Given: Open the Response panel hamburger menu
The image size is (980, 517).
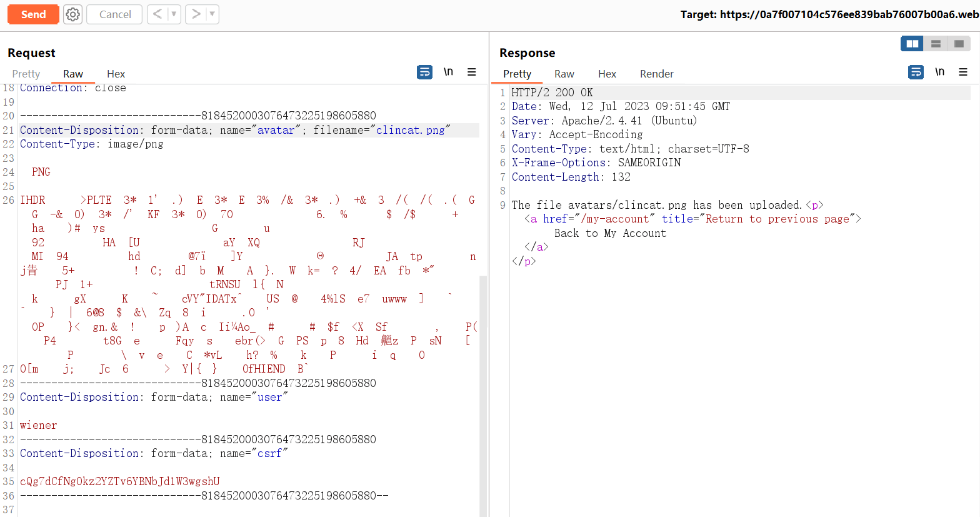Looking at the screenshot, I should click(x=963, y=73).
